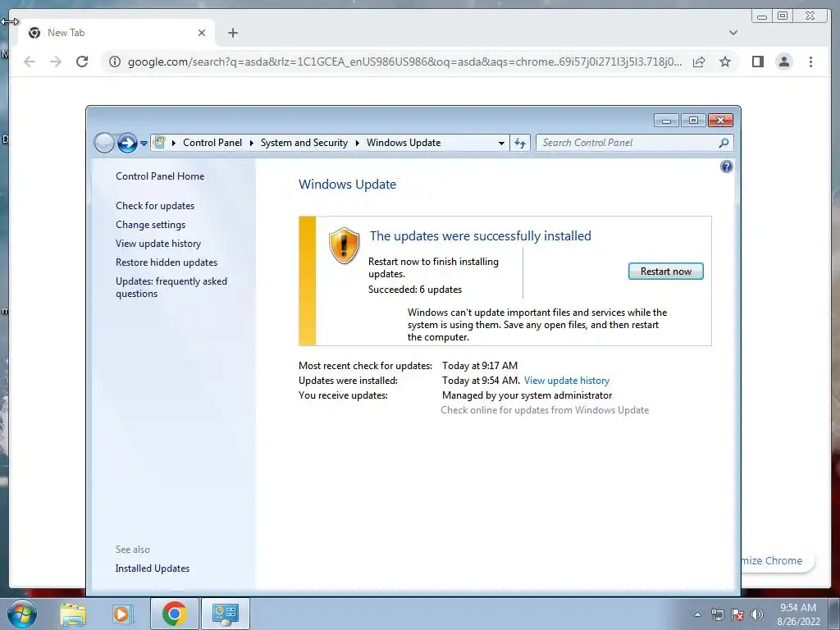The width and height of the screenshot is (840, 630).
Task: Go to Control Panel Home
Action: 160,176
